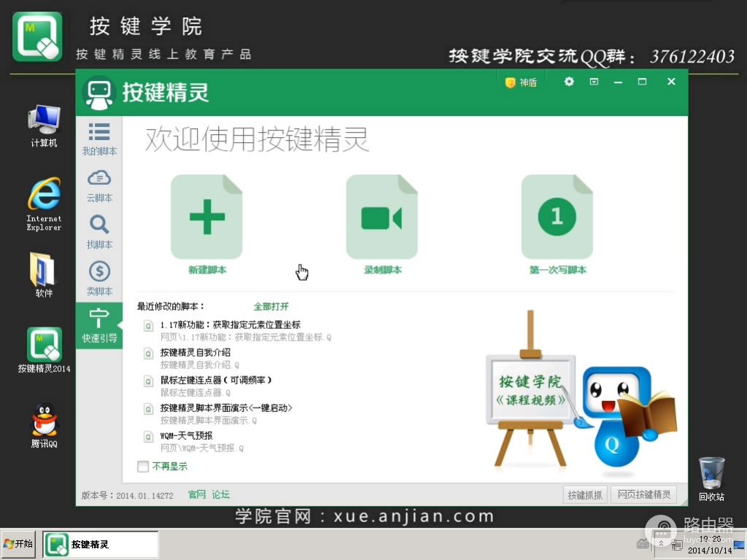This screenshot has height=560, width=747.
Task: Click the 录制脚本 camera document icon
Action: [382, 217]
